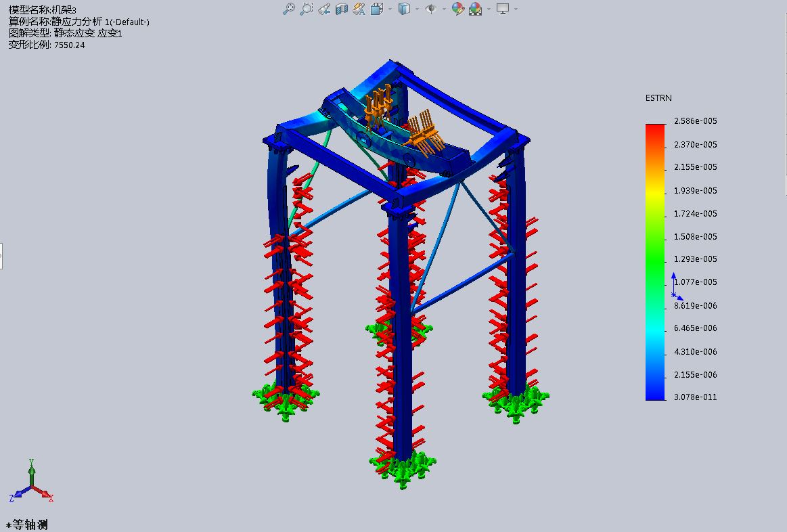
Task: Click the Display Style icon
Action: (x=404, y=9)
